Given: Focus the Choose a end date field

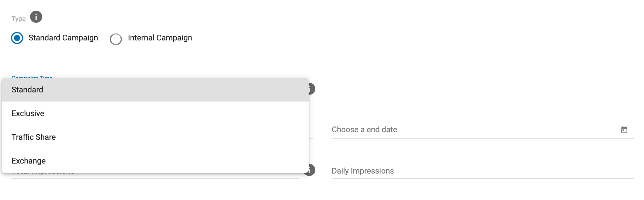Looking at the screenshot, I should (x=456, y=130).
